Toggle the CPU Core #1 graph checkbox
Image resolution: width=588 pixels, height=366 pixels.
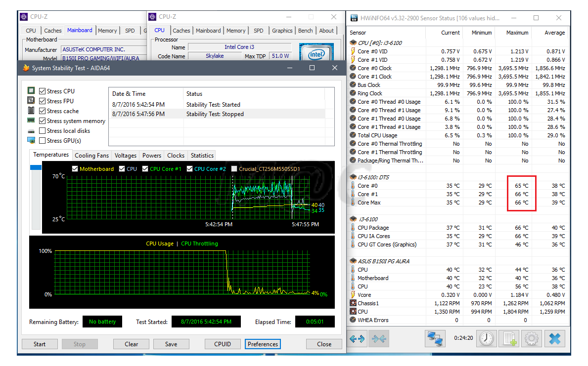pos(145,168)
